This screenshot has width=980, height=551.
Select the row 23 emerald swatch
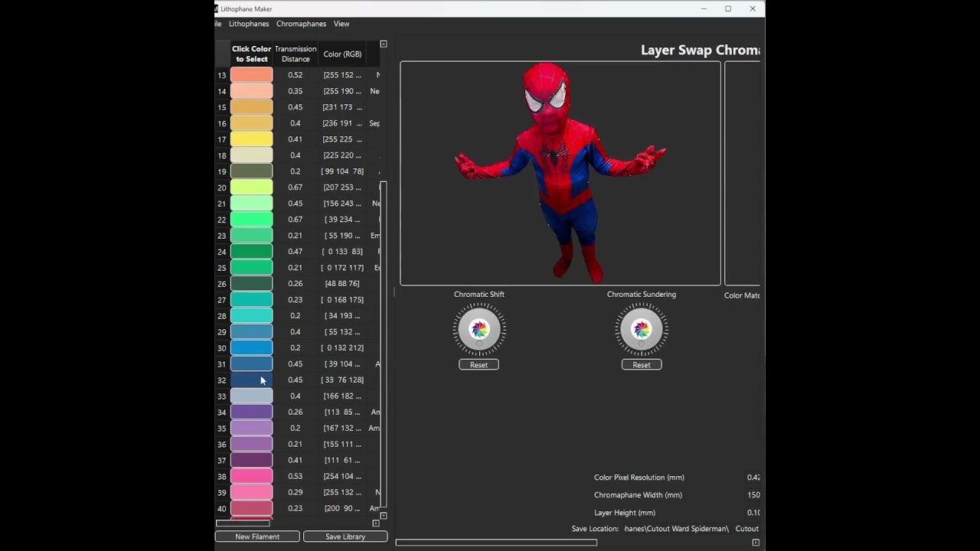coord(251,236)
